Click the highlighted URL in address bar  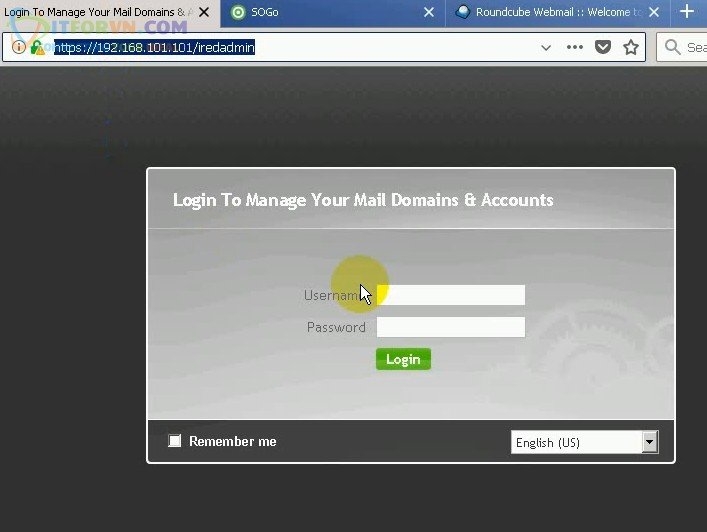[155, 47]
